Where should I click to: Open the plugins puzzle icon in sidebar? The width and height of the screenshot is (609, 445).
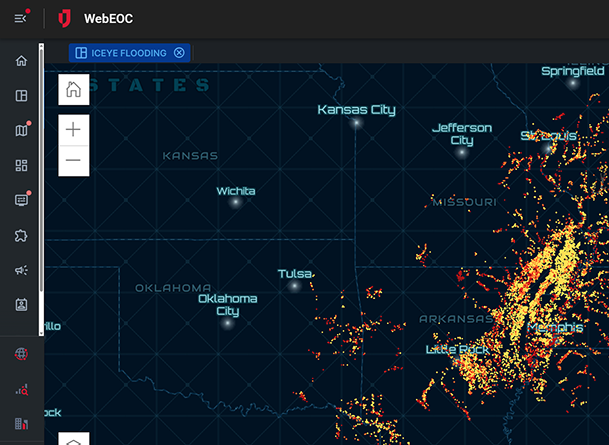(21, 235)
